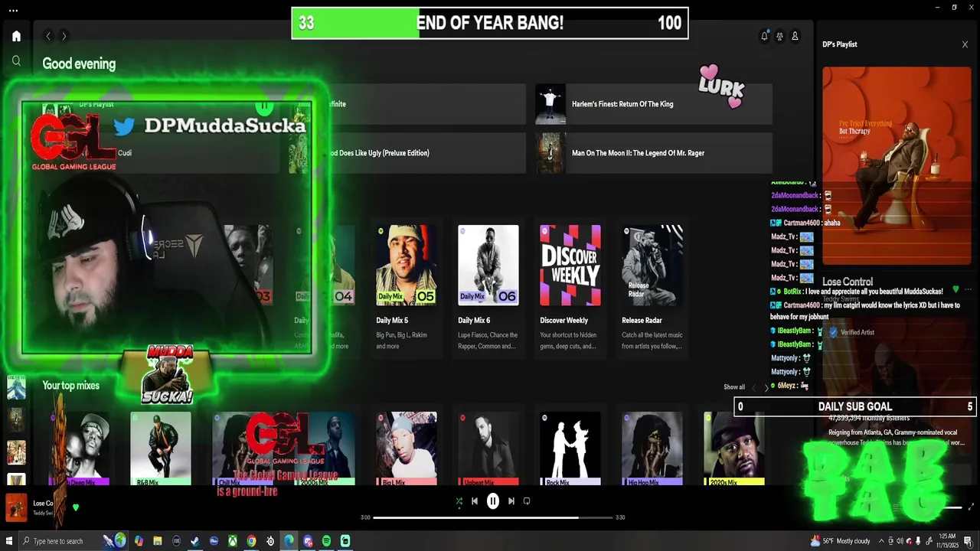Navigate back with the left chevron
This screenshot has height=551, width=980.
tap(48, 36)
